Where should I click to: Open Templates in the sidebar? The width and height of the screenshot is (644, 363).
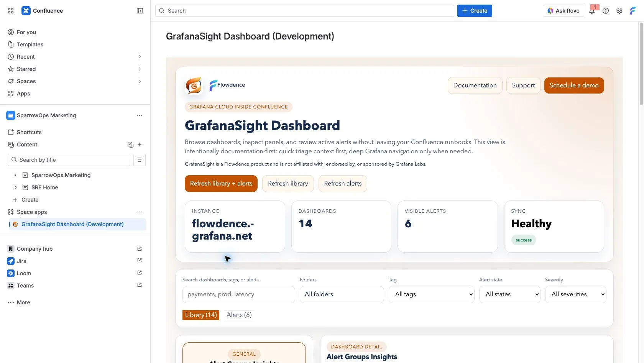30,44
